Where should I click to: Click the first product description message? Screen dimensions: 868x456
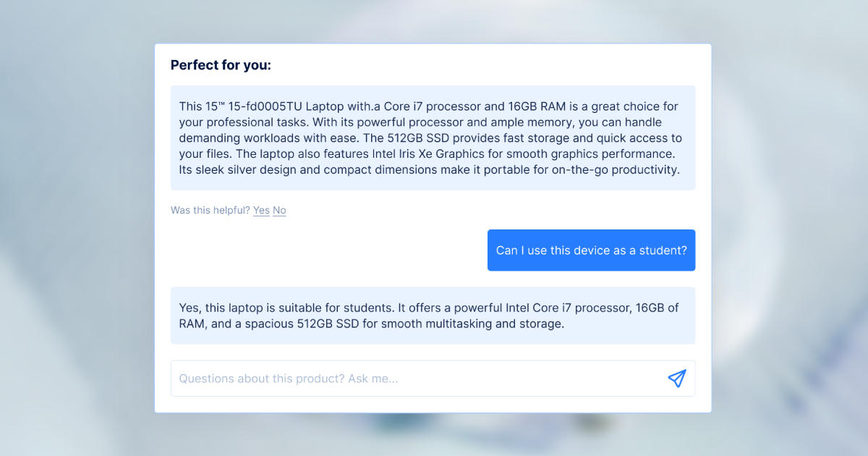coord(433,138)
